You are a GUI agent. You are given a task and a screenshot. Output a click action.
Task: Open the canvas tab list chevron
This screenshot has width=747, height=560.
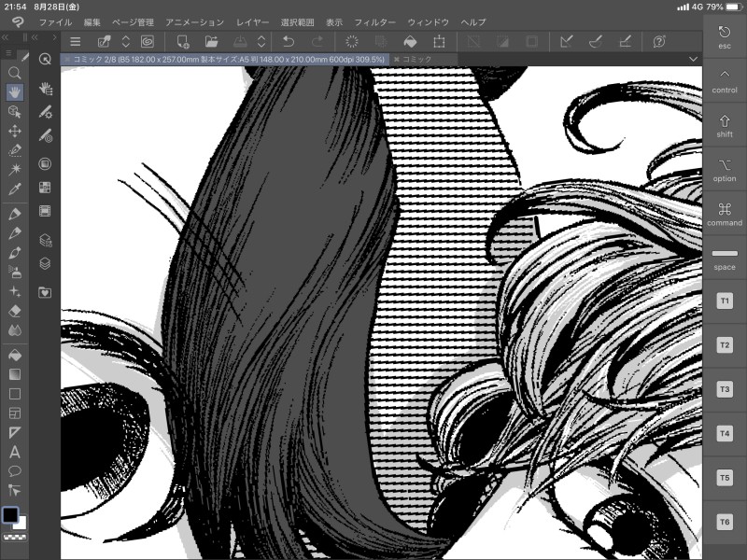point(693,59)
